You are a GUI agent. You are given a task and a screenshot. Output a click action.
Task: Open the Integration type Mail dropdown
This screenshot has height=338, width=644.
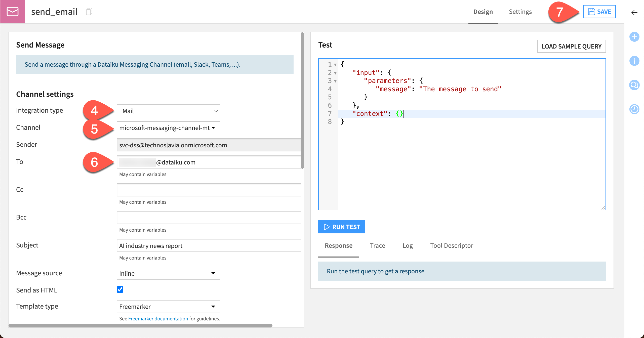point(168,111)
